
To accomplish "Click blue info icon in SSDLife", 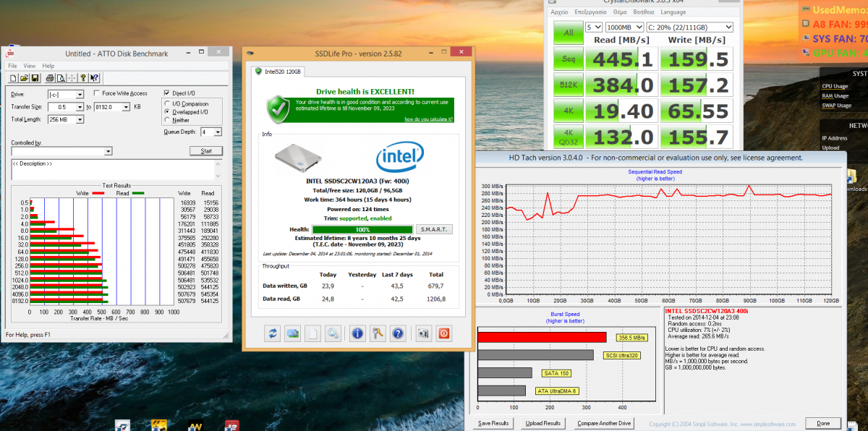I will pyautogui.click(x=357, y=333).
